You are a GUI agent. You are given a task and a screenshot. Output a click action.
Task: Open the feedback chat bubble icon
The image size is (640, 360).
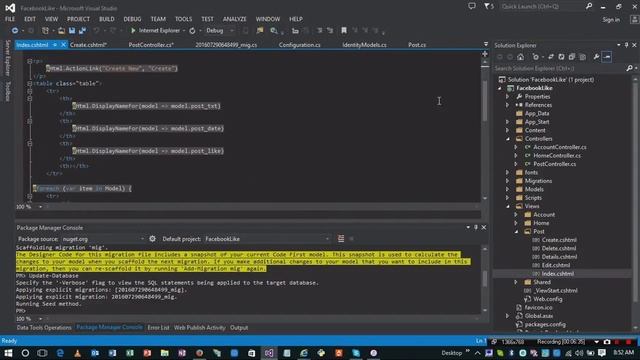[472, 6]
